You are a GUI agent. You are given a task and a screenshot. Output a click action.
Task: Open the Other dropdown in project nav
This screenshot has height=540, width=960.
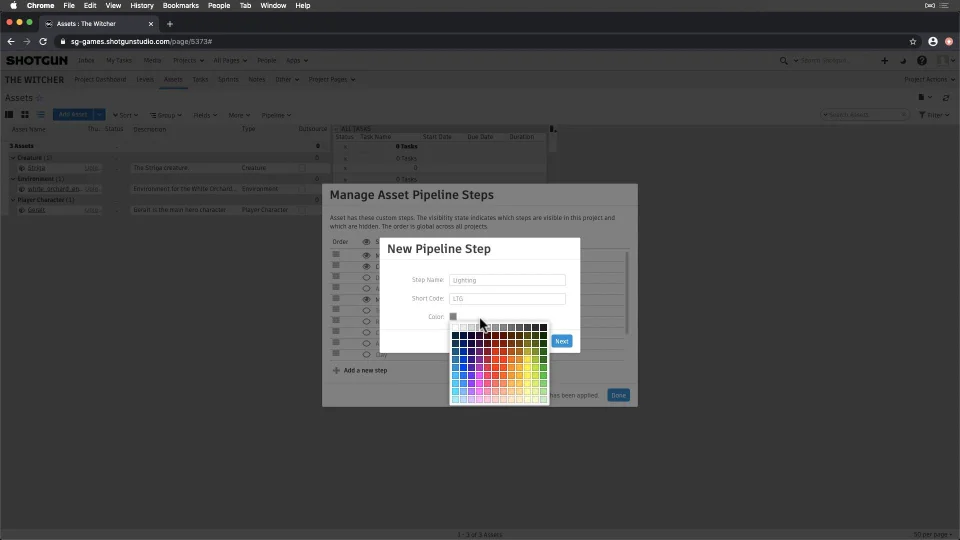pyautogui.click(x=287, y=80)
